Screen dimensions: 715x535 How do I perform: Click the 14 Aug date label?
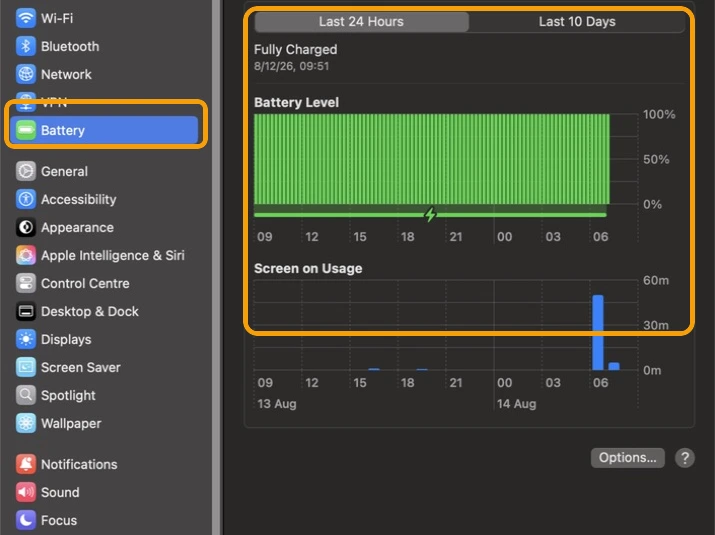pyautogui.click(x=516, y=404)
